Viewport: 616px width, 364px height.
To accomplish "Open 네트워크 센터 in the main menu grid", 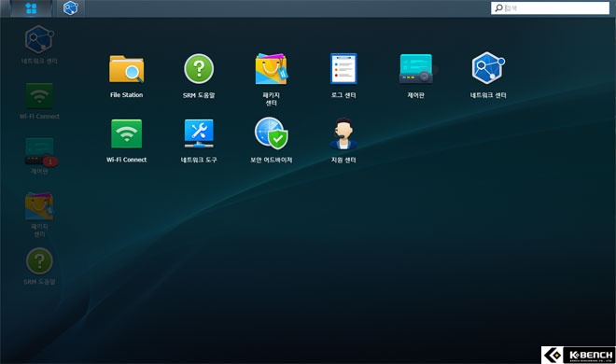I will pyautogui.click(x=488, y=68).
